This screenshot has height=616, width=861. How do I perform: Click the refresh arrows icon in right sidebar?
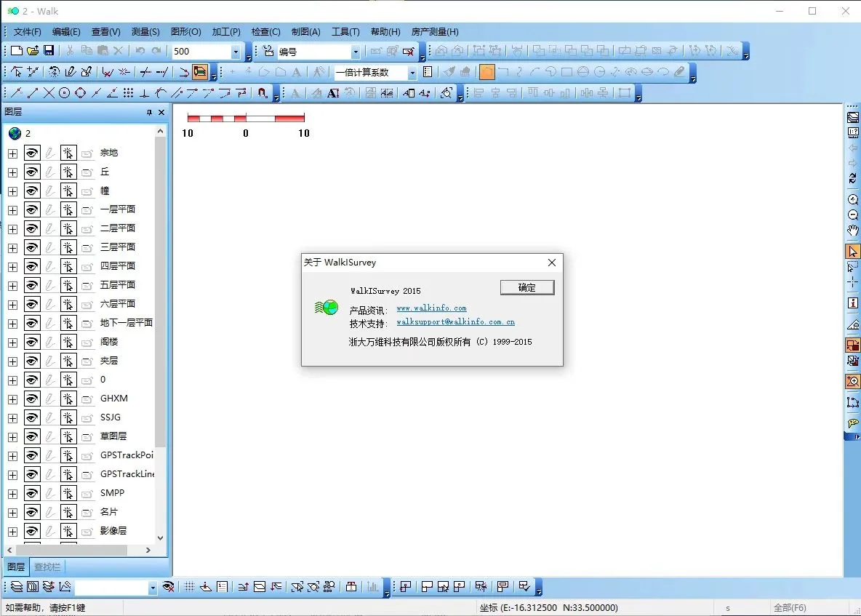pos(853,178)
